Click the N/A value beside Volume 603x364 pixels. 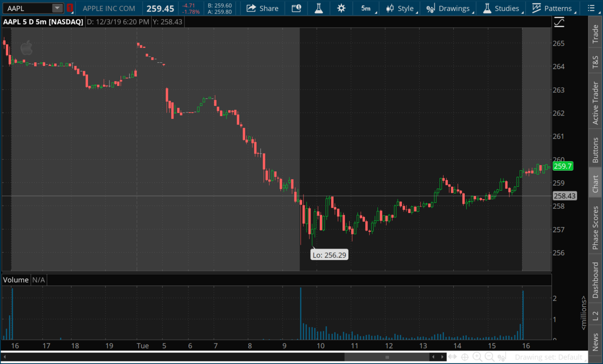pos(39,280)
